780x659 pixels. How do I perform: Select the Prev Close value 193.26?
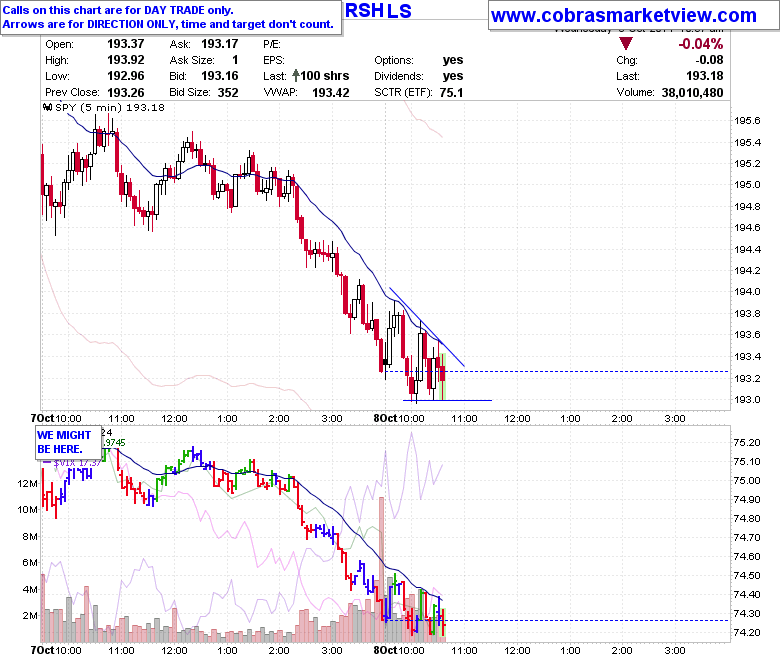point(126,93)
